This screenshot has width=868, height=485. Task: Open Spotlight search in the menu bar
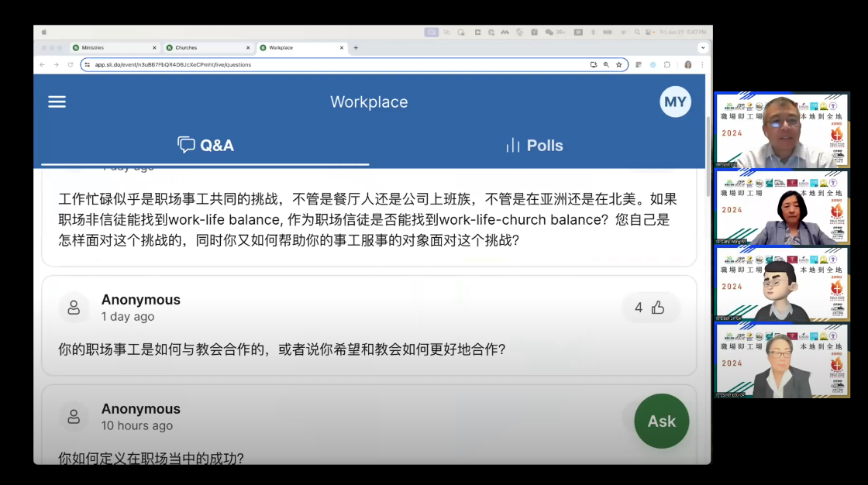point(637,32)
